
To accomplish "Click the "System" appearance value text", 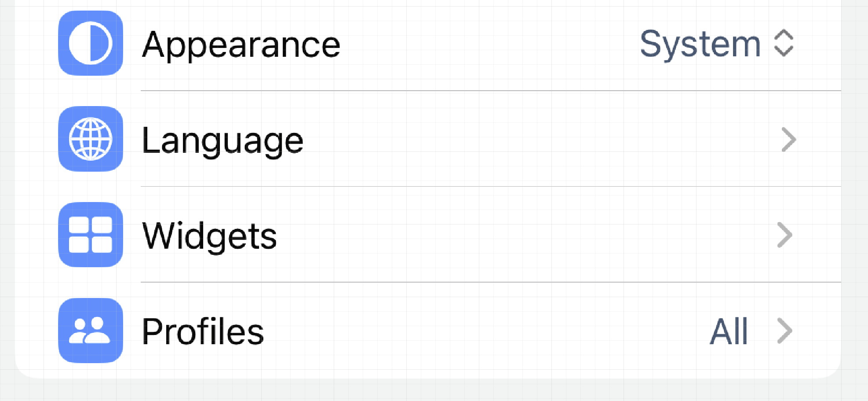I will pos(700,44).
